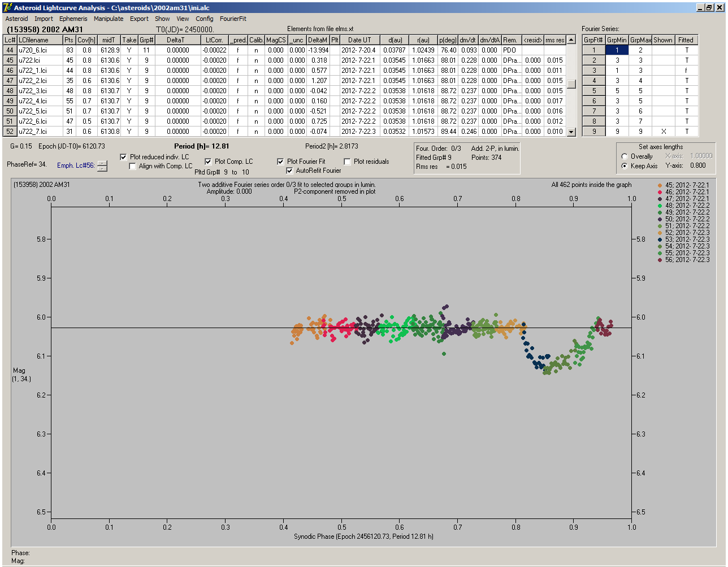The height and width of the screenshot is (567, 728).
Task: Click legend entry 46; 2012-7-22.1
Action: click(684, 192)
